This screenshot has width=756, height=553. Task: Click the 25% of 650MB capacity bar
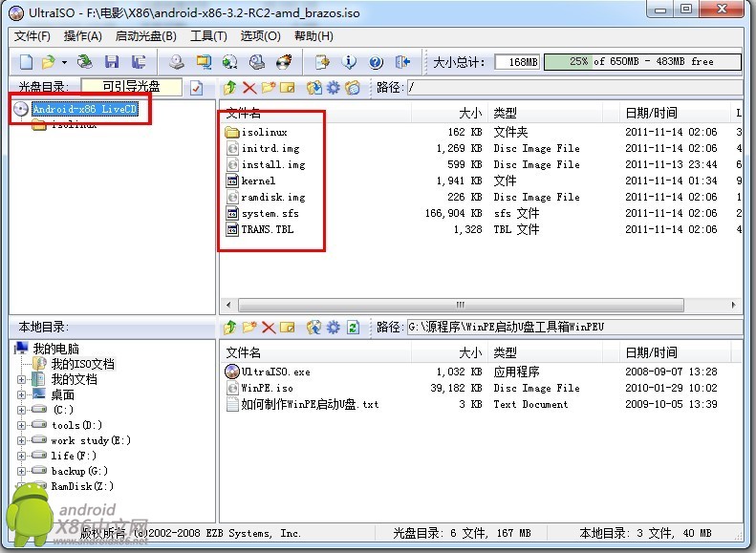tap(642, 62)
